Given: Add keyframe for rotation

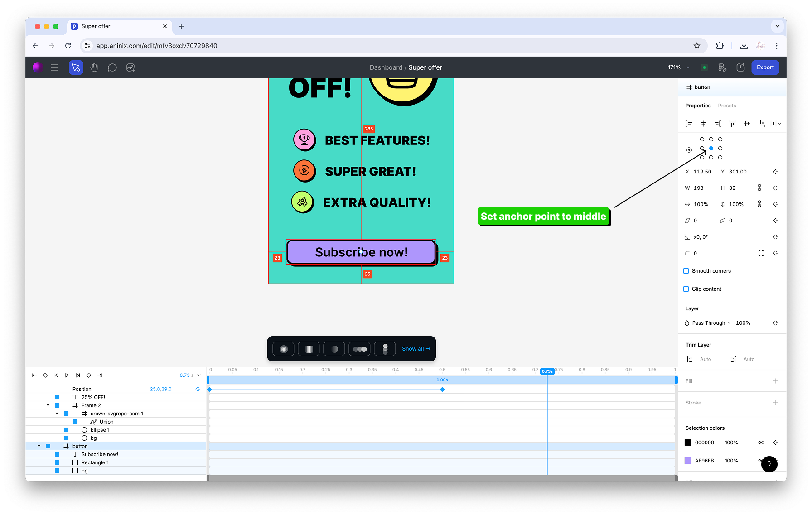Looking at the screenshot, I should click(776, 237).
